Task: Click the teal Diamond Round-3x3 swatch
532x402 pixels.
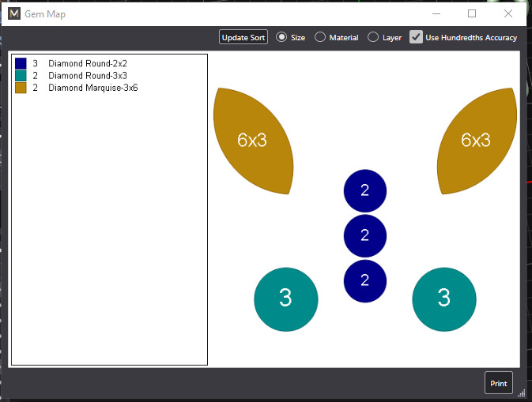Action: [x=21, y=76]
